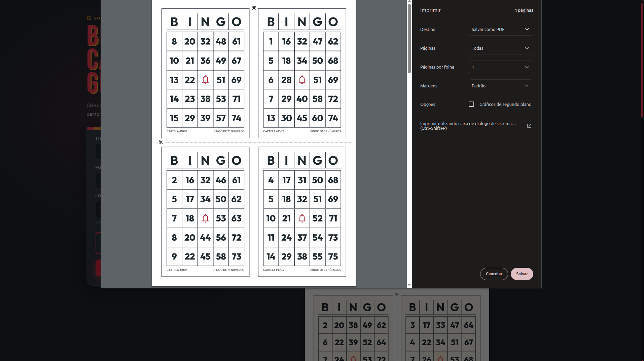
Task: Click the Páginas por folha label
Action: pos(437,67)
